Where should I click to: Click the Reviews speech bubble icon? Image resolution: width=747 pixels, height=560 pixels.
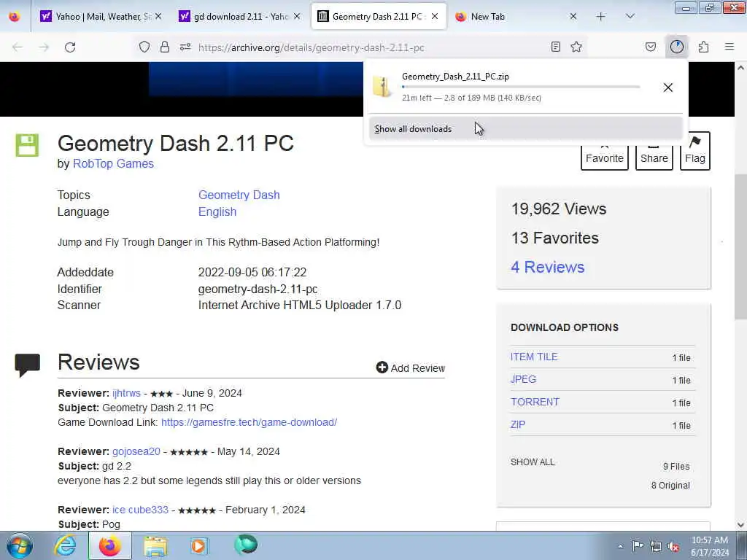click(x=28, y=365)
